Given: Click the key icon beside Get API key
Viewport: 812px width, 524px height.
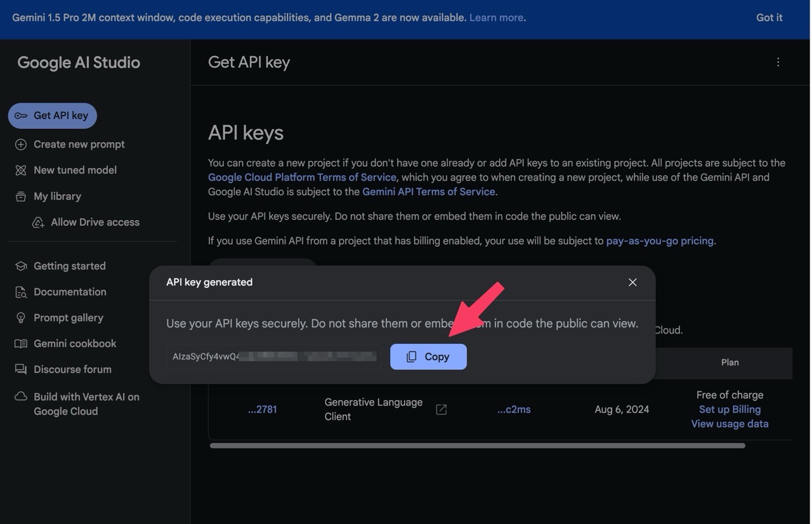Looking at the screenshot, I should click(x=21, y=115).
